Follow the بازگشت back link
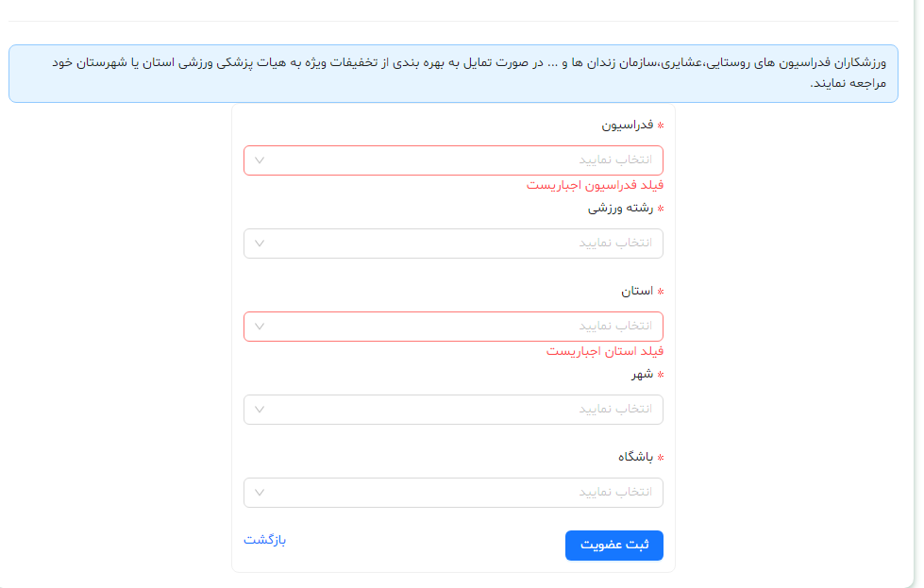924x588 pixels. [264, 540]
